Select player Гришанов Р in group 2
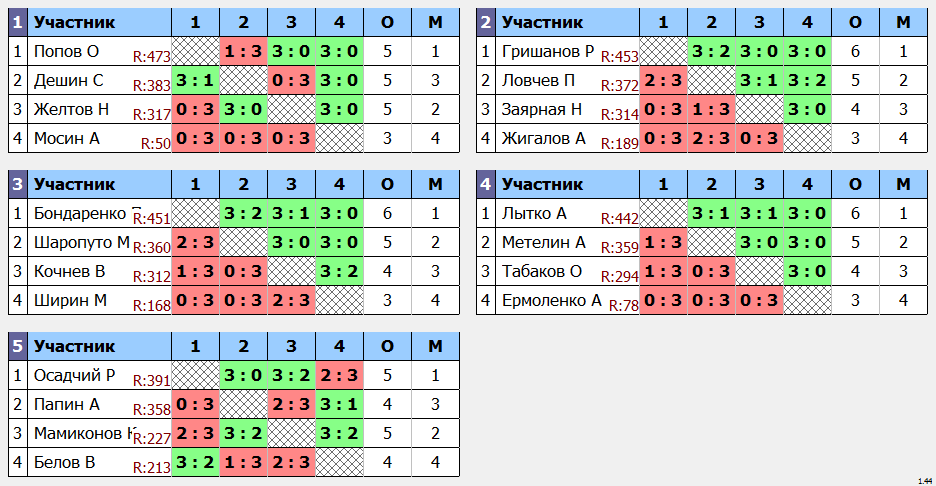The width and height of the screenshot is (936, 486). point(548,51)
